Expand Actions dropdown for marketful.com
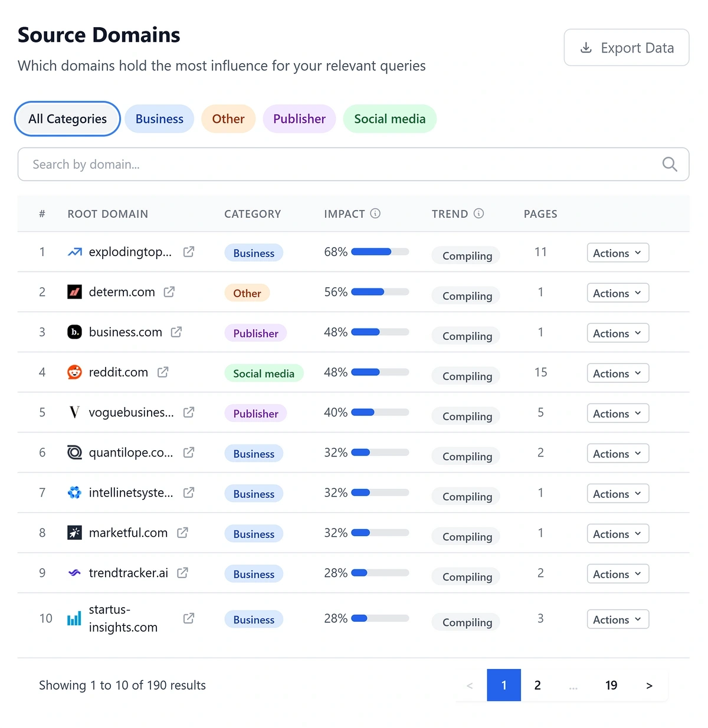Viewport: 708px width, 728px height. click(618, 534)
